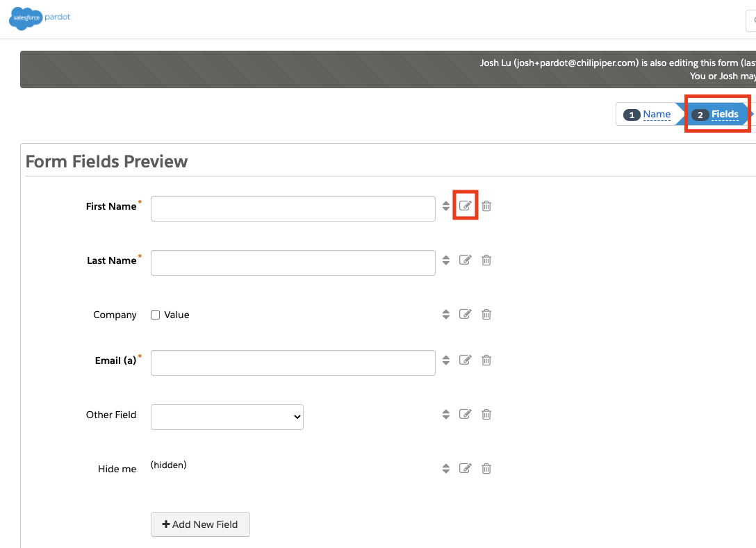The width and height of the screenshot is (756, 548).
Task: Click Add New Field button
Action: pyautogui.click(x=200, y=524)
